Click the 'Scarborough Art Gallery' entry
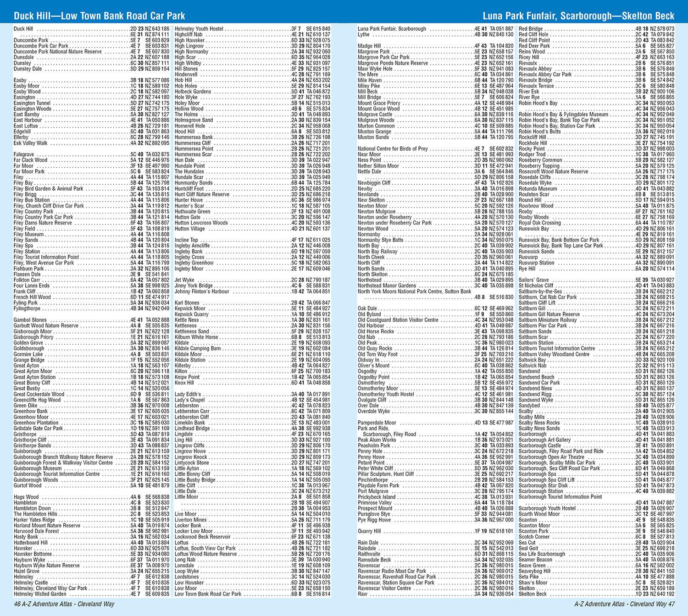The image size is (688, 616). pos(597,440)
